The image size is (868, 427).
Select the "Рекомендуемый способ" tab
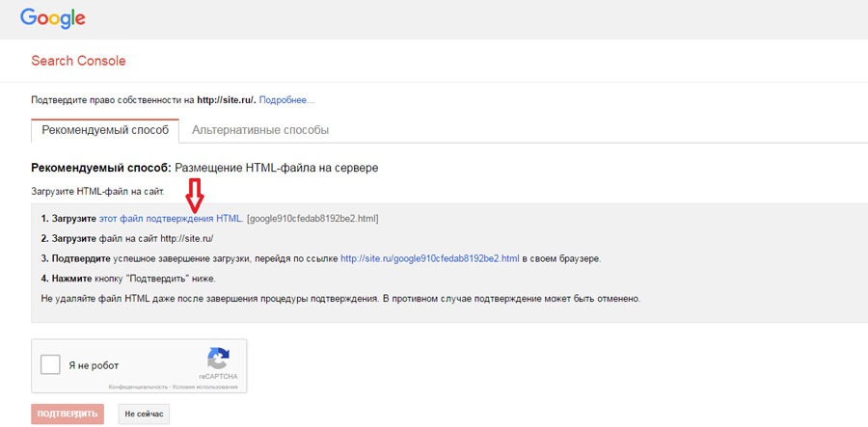tap(105, 129)
